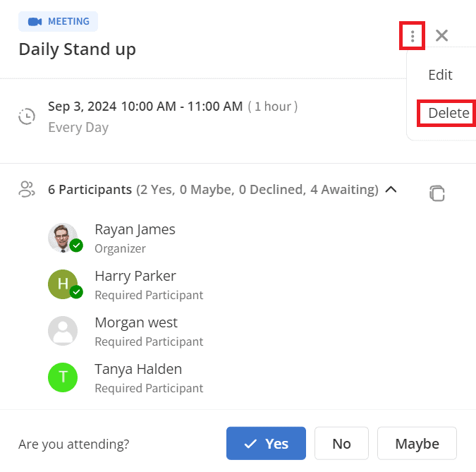Confirm attendance with the Yes button
This screenshot has width=476, height=472.
pos(266,443)
